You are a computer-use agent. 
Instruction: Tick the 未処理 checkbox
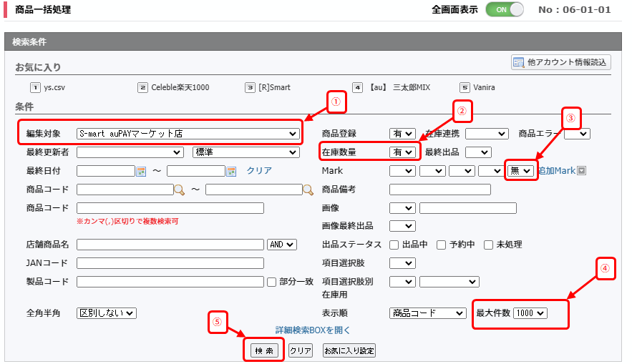tap(488, 245)
